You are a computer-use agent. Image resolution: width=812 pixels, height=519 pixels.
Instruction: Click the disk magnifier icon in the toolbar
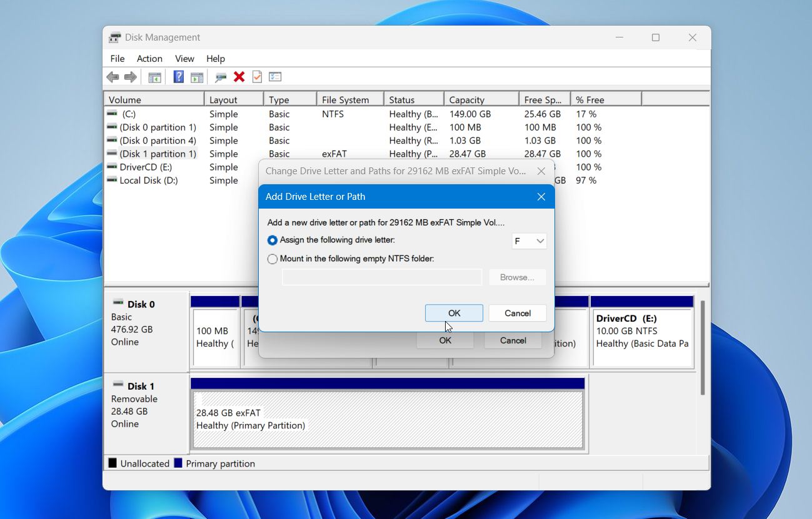tap(221, 77)
